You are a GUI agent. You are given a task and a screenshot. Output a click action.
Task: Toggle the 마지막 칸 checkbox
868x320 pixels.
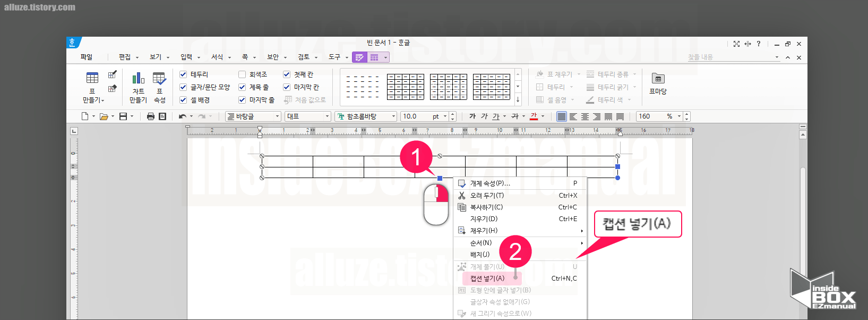(287, 87)
